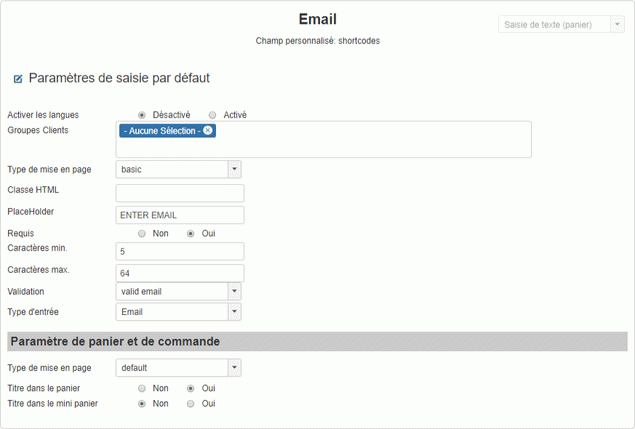Click the Caractères max. field
This screenshot has height=429, width=635.
[180, 273]
